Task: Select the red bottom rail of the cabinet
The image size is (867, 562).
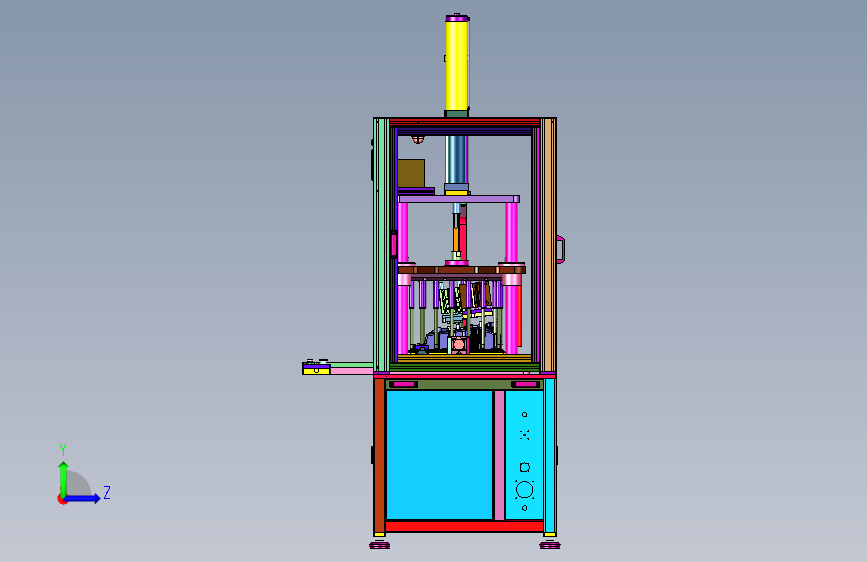Action: coord(464,526)
